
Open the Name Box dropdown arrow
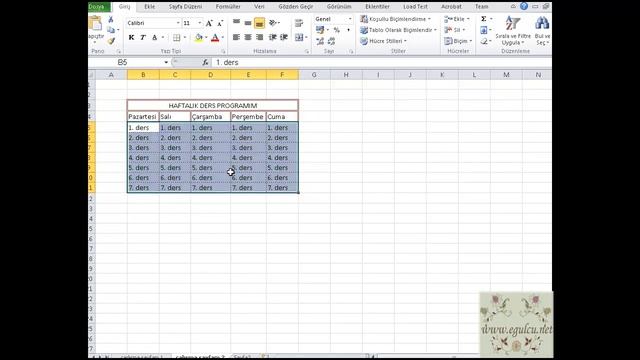pyautogui.click(x=166, y=62)
